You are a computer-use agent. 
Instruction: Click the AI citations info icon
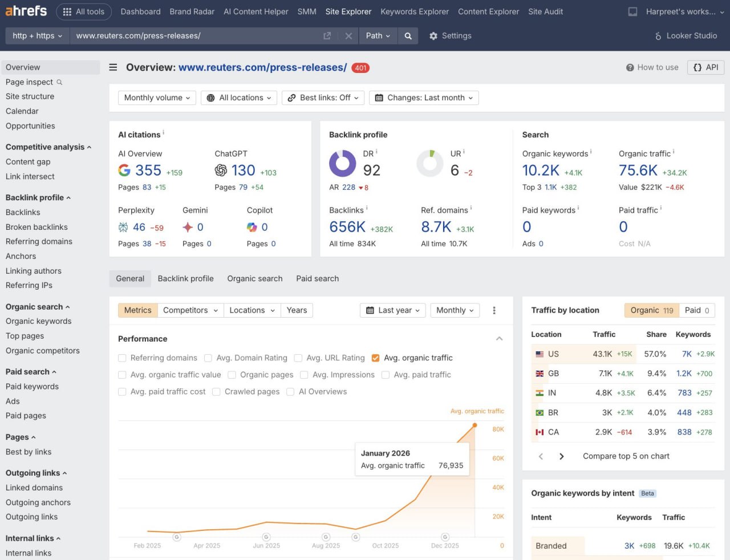coord(163,132)
